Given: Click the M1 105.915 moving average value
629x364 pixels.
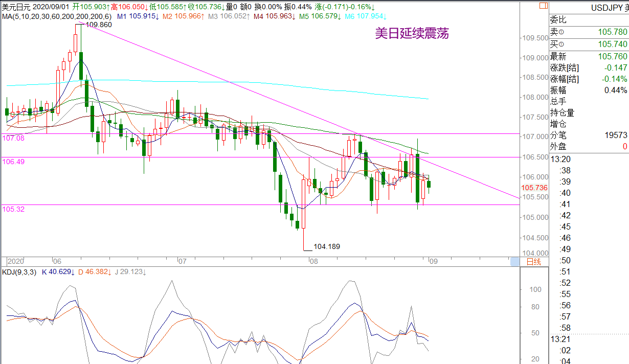Looking at the screenshot, I should click(138, 16).
